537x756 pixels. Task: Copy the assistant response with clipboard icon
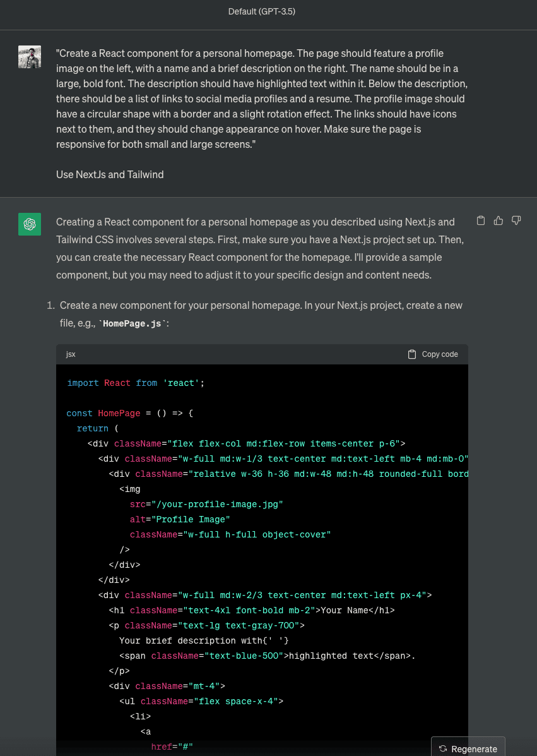(481, 220)
